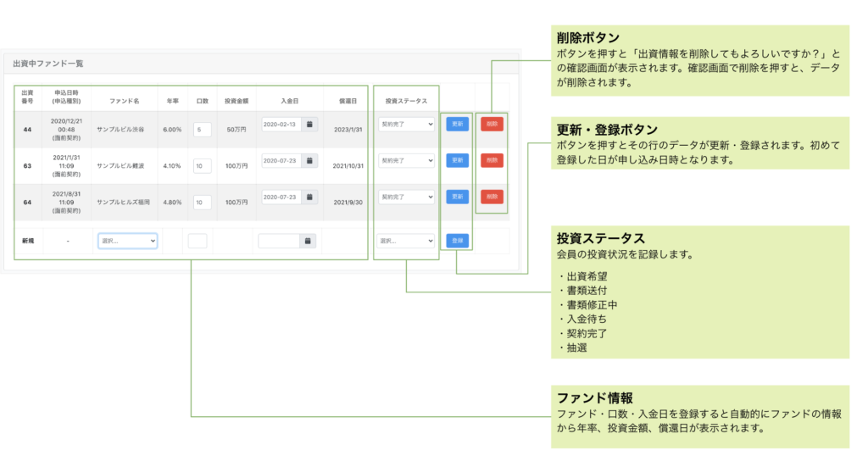Open status dropdown for サンプルヒルズ福岡 row
Viewport: 868px width, 467px height.
coord(406,197)
